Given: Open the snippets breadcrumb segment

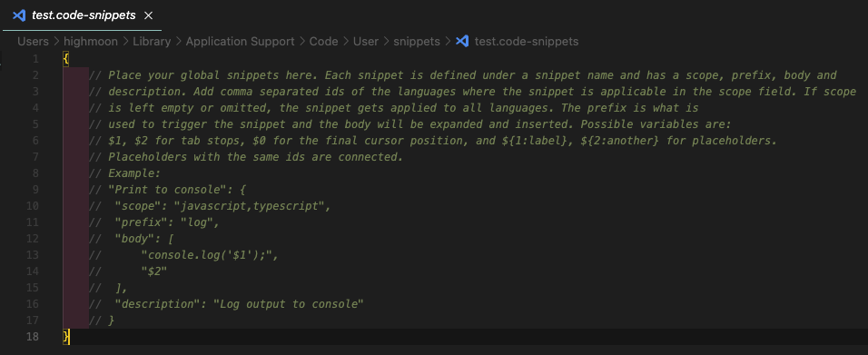Looking at the screenshot, I should pos(417,41).
